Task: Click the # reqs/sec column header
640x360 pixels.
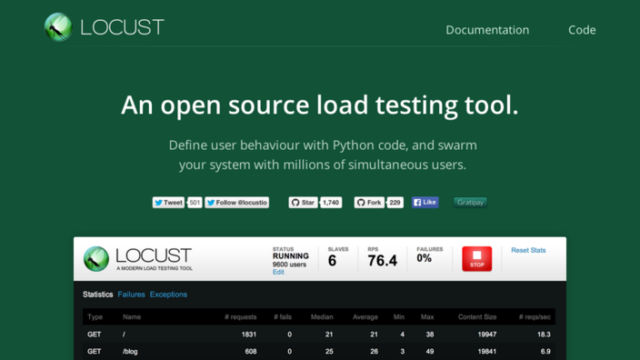Action: [x=534, y=317]
